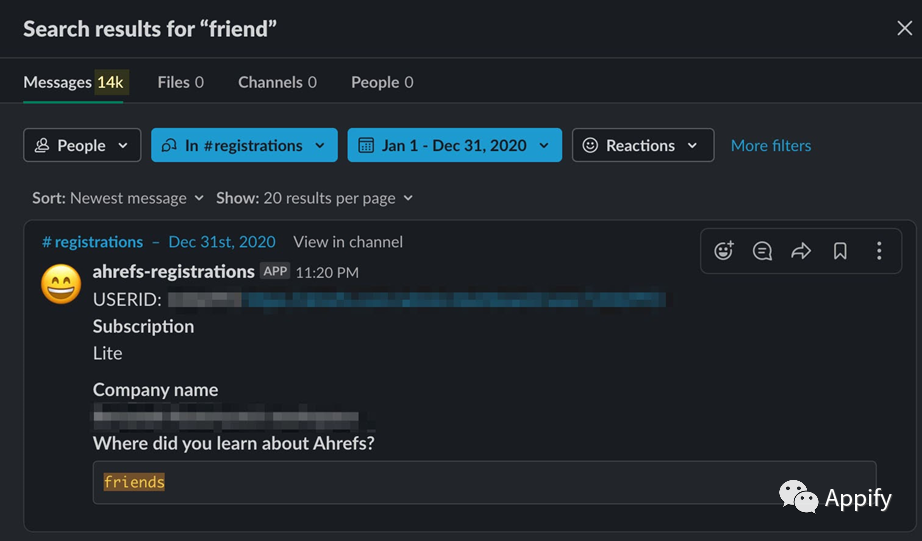Open the Jan 1 - Dec 31, 2020 date filter
Screen dimensions: 922x541
point(455,145)
